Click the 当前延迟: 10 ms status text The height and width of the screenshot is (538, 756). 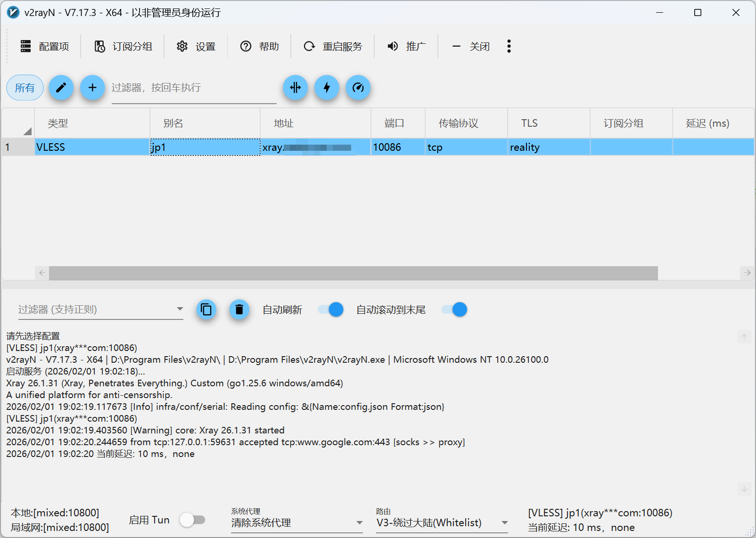581,528
